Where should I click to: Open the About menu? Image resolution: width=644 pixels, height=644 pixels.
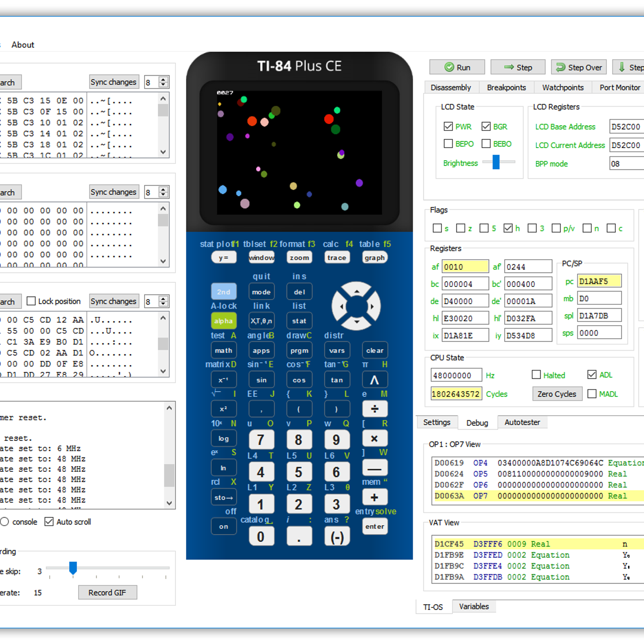(23, 45)
